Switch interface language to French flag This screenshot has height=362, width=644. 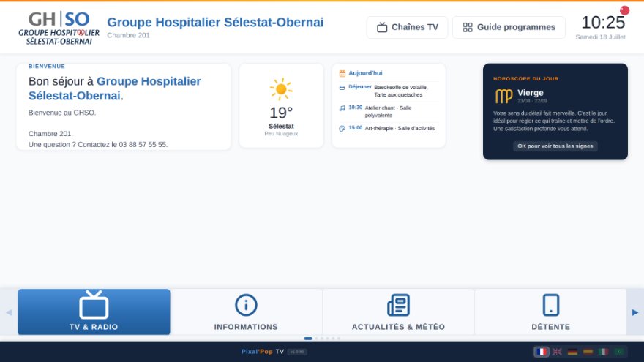542,352
